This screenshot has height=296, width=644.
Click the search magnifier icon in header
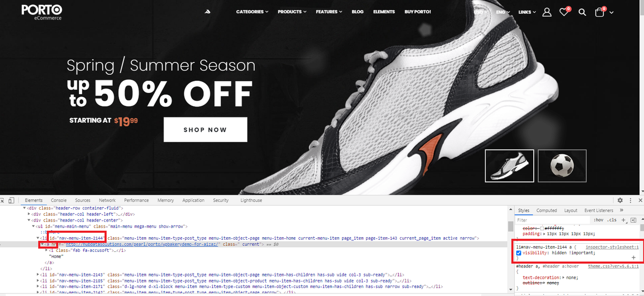(x=582, y=12)
